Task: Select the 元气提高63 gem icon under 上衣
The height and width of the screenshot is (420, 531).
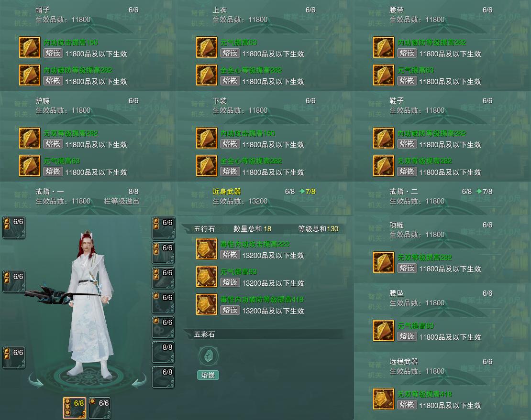Action: pyautogui.click(x=207, y=47)
